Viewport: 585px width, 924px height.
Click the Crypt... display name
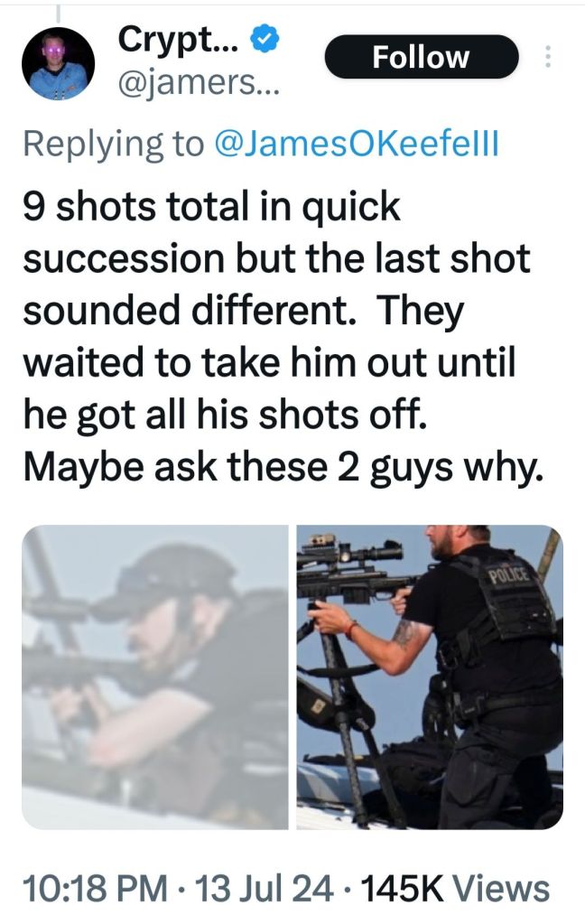[179, 40]
